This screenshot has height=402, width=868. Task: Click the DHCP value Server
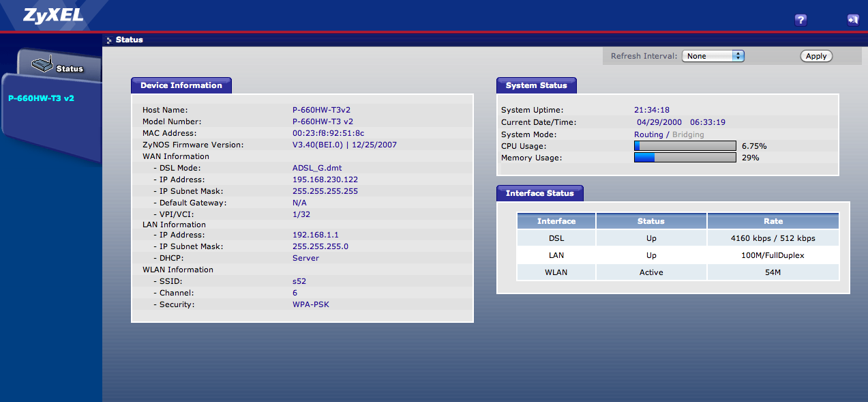[305, 258]
